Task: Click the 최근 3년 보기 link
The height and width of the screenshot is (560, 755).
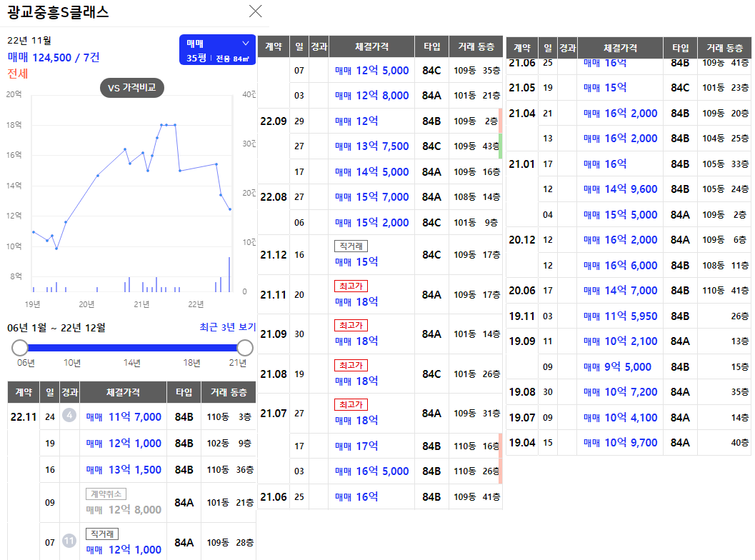Action: pos(228,327)
